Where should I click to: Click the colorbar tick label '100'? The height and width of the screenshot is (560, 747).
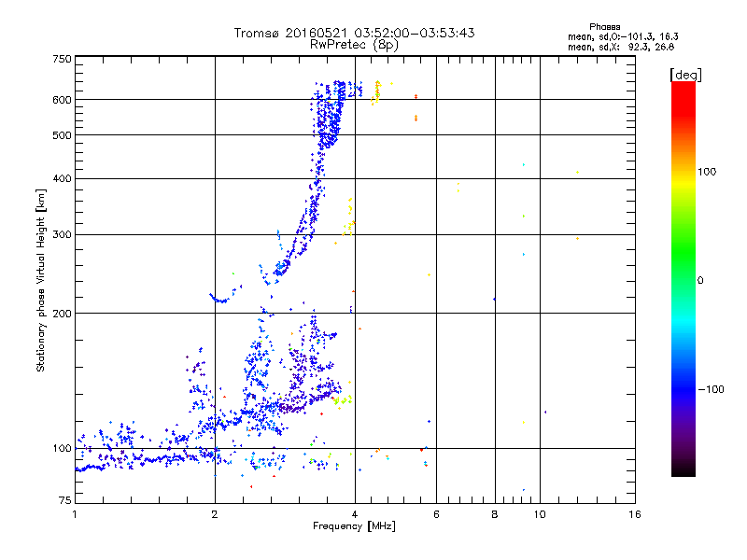click(x=707, y=172)
